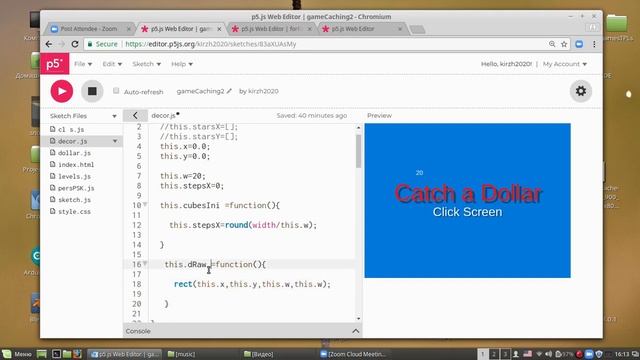Bookmark page with star icon
The height and width of the screenshot is (360, 640).
pyautogui.click(x=564, y=44)
